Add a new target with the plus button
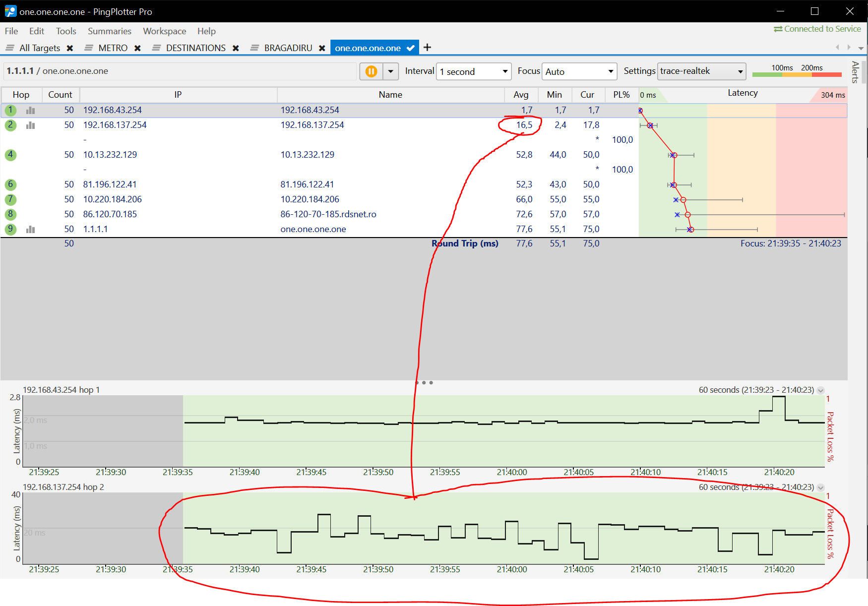Image resolution: width=868 pixels, height=606 pixels. coord(426,47)
